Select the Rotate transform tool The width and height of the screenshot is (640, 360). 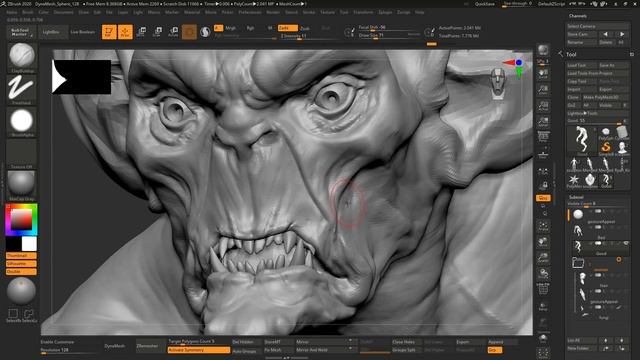click(x=173, y=32)
